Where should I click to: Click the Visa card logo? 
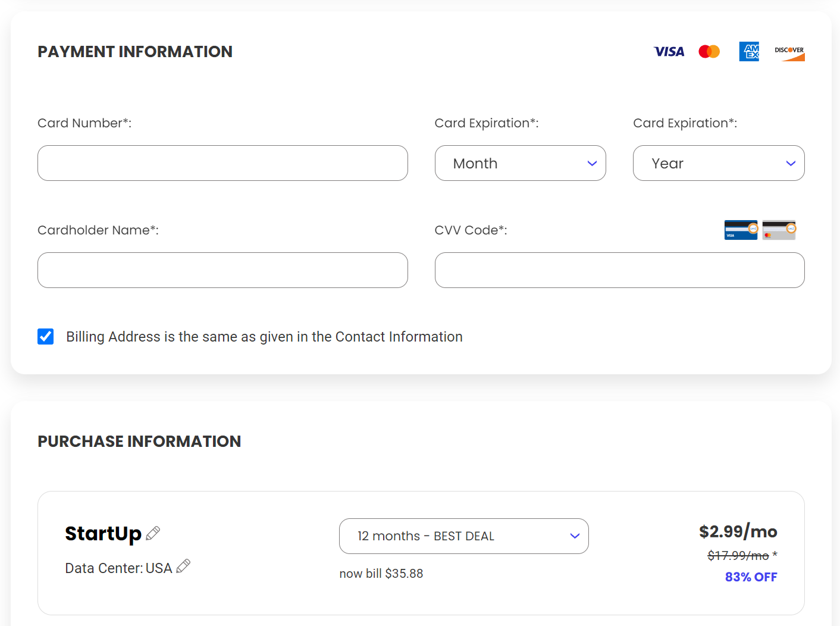point(669,52)
